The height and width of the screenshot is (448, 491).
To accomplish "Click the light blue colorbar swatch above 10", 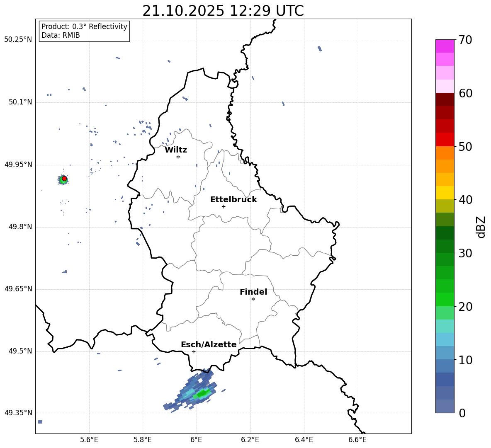I will point(445,353).
